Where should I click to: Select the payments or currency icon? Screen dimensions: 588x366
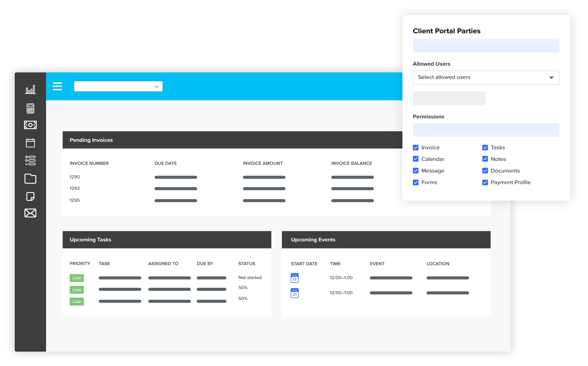tap(30, 125)
